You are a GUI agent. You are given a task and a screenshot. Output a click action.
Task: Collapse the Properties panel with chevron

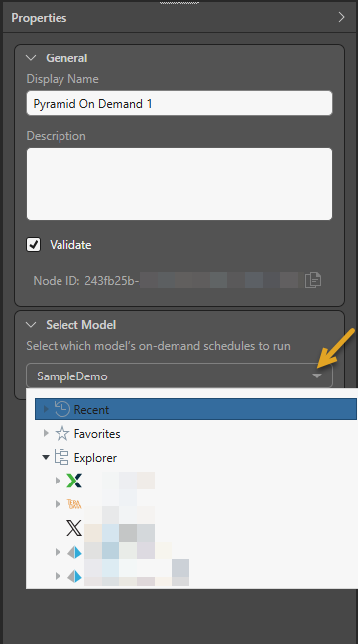pos(341,17)
